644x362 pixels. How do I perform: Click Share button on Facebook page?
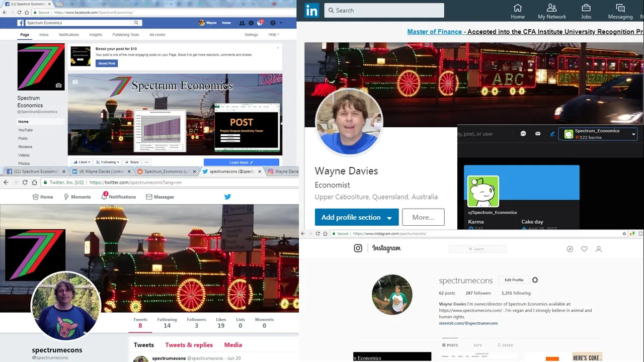(132, 162)
